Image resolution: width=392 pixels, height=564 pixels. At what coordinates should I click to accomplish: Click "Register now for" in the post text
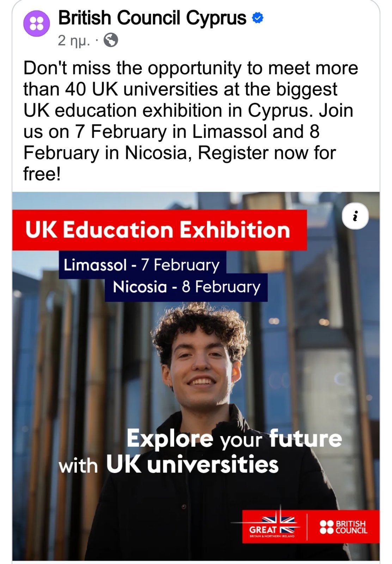[267, 153]
